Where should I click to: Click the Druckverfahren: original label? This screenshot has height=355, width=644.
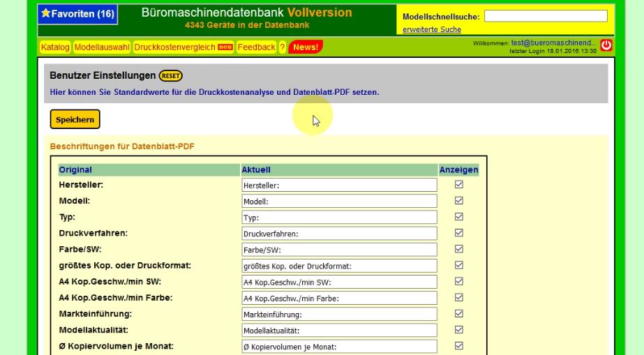pos(93,233)
